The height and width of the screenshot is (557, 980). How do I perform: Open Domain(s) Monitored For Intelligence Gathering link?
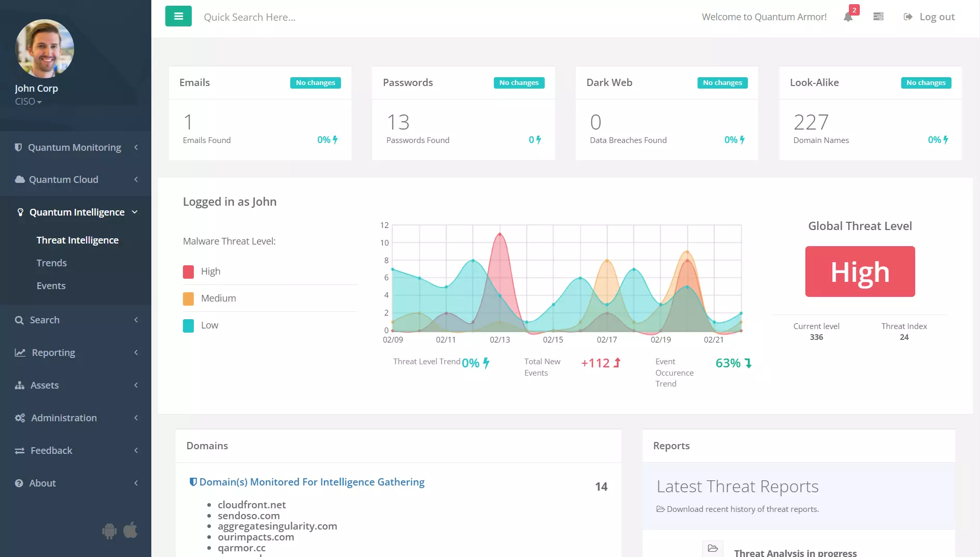pos(311,482)
